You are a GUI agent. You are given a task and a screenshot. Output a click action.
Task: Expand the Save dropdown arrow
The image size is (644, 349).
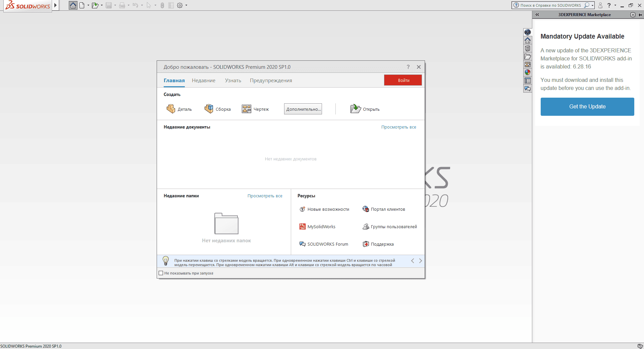click(x=115, y=5)
